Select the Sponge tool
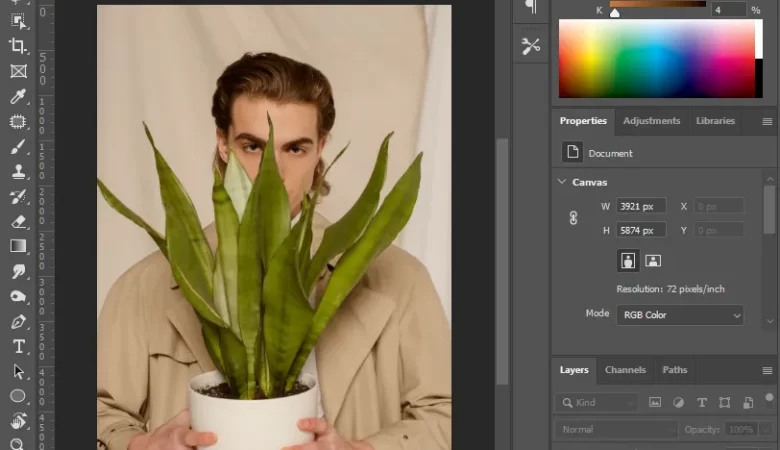780x450 pixels. click(x=18, y=296)
